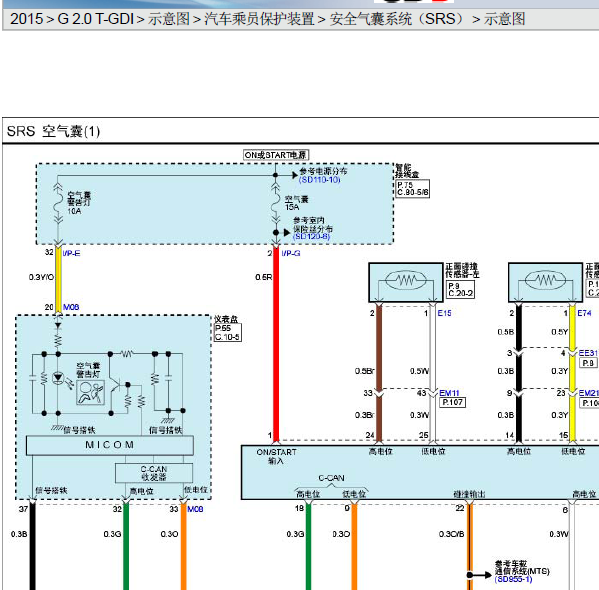Open the E15 connector link

[x=444, y=313]
